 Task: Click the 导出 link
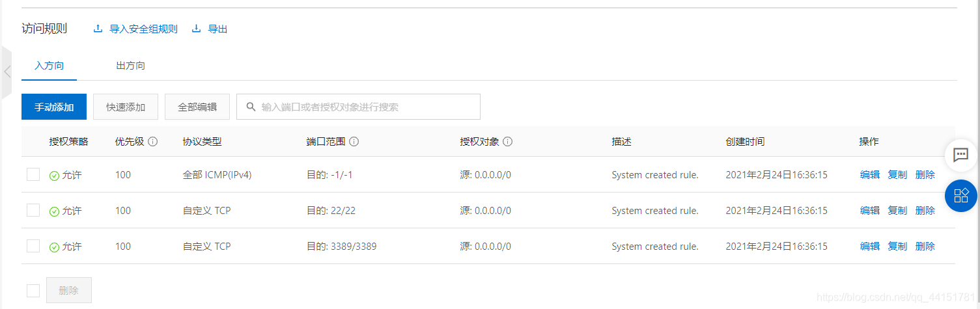[x=217, y=29]
